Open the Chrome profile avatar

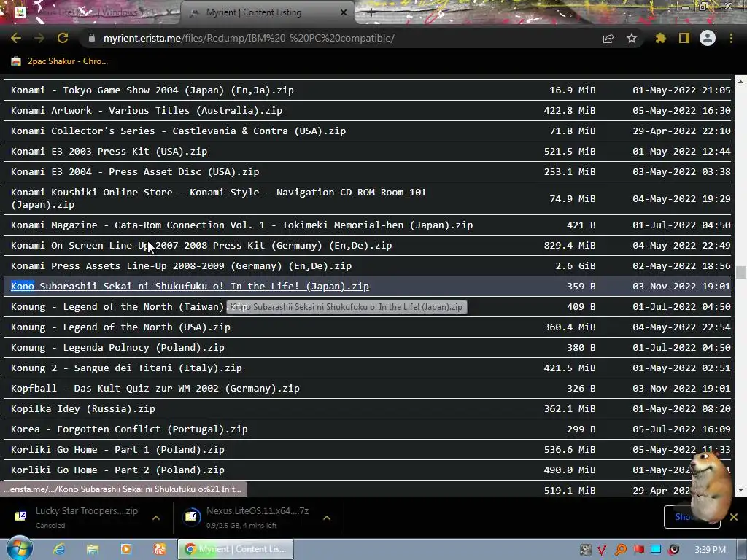pos(708,38)
